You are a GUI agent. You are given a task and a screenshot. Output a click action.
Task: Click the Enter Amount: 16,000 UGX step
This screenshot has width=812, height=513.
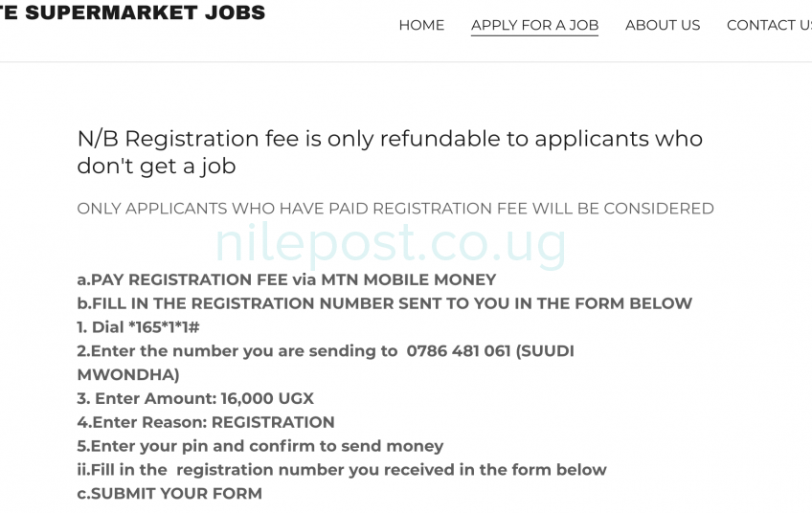pos(195,398)
